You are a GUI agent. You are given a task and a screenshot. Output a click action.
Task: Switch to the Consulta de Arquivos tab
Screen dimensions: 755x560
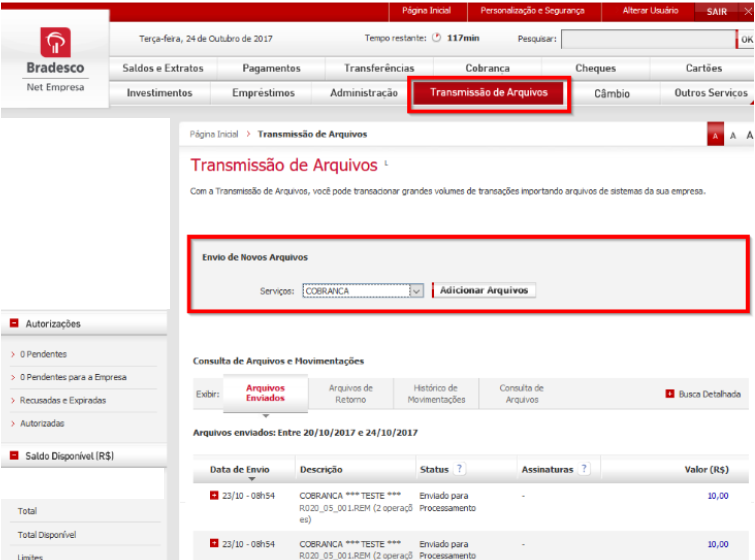pyautogui.click(x=521, y=393)
